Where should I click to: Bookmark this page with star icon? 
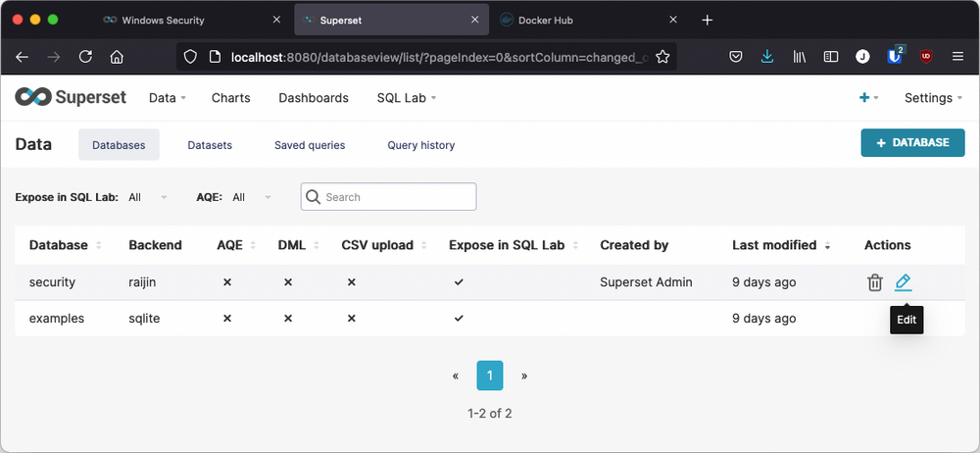(662, 57)
